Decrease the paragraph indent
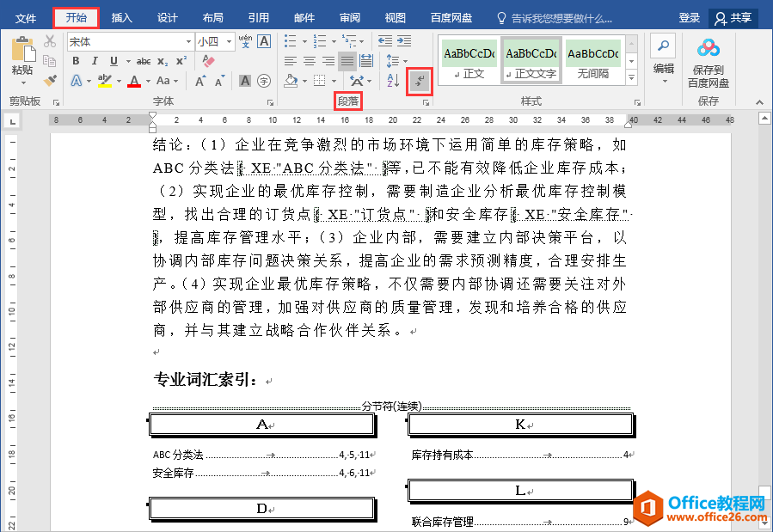773x532 pixels. coord(385,41)
